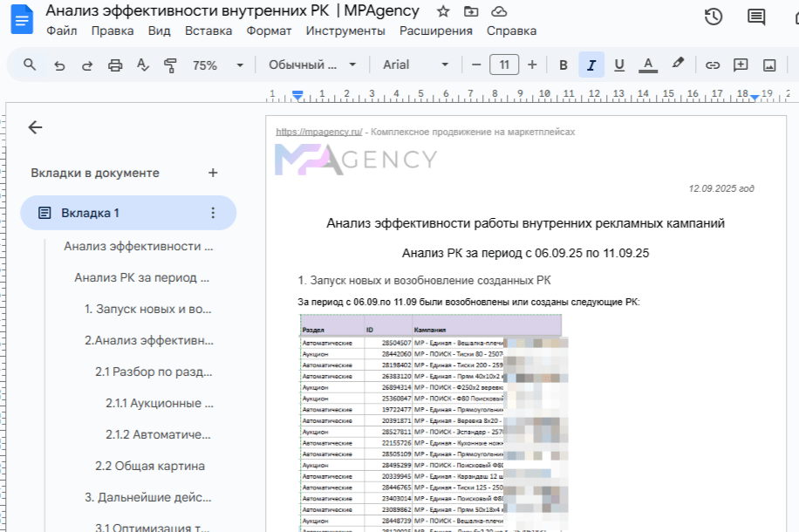Screen dimensions: 799x532
Task: Go to outline Анализ РК за период
Action: pos(142,277)
